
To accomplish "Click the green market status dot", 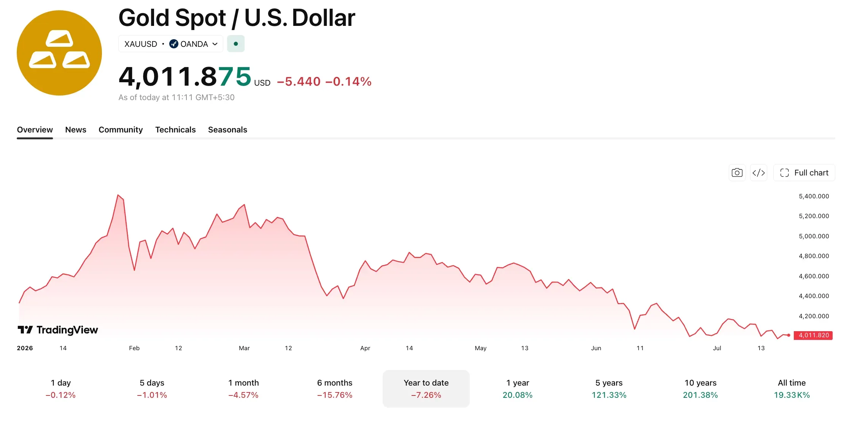I will click(236, 44).
